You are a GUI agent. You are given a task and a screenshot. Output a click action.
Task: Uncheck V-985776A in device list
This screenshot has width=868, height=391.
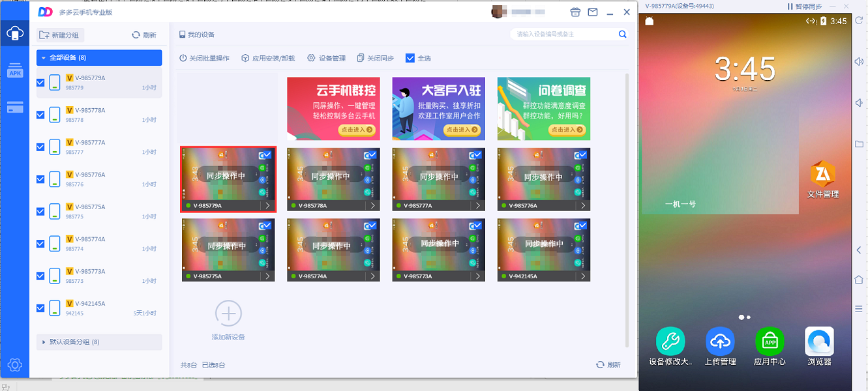41,179
